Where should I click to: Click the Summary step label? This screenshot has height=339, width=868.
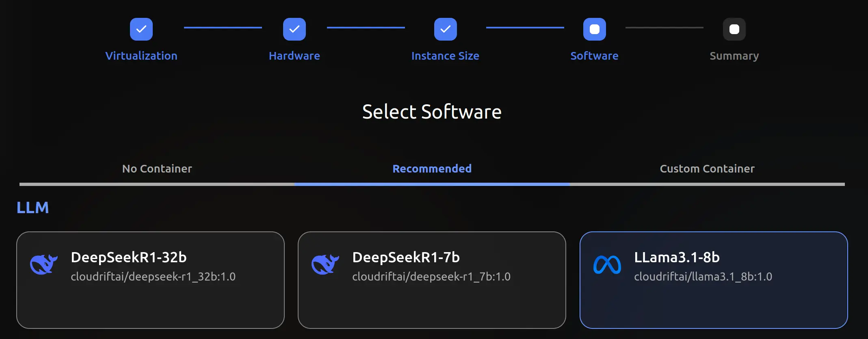point(734,56)
